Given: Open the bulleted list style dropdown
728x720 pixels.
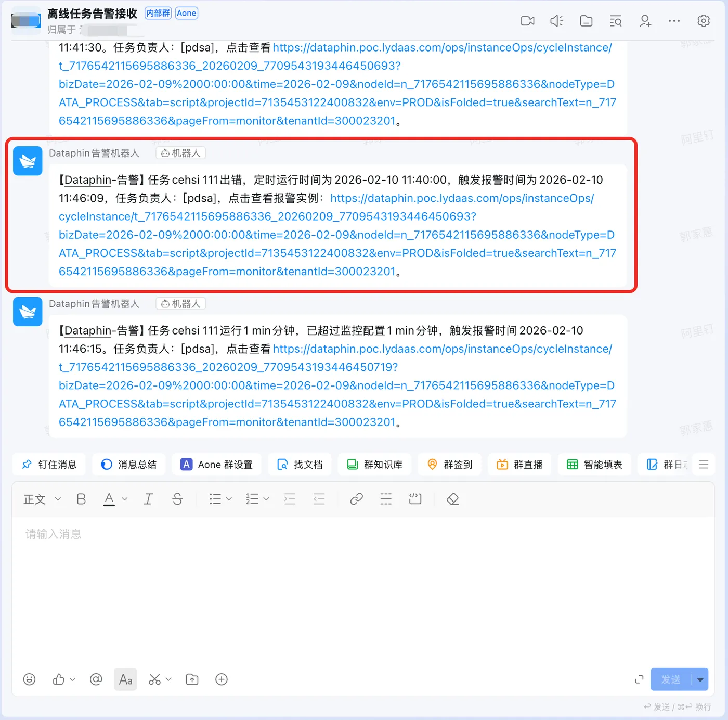Looking at the screenshot, I should tap(229, 499).
